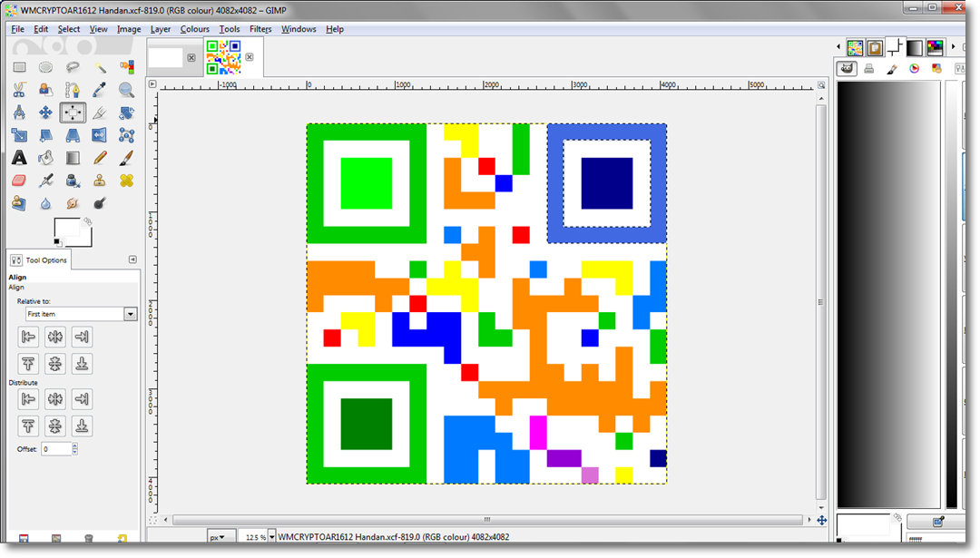This screenshot has width=980, height=558.
Task: Switch to the colour Wheel selector
Action: [x=915, y=69]
